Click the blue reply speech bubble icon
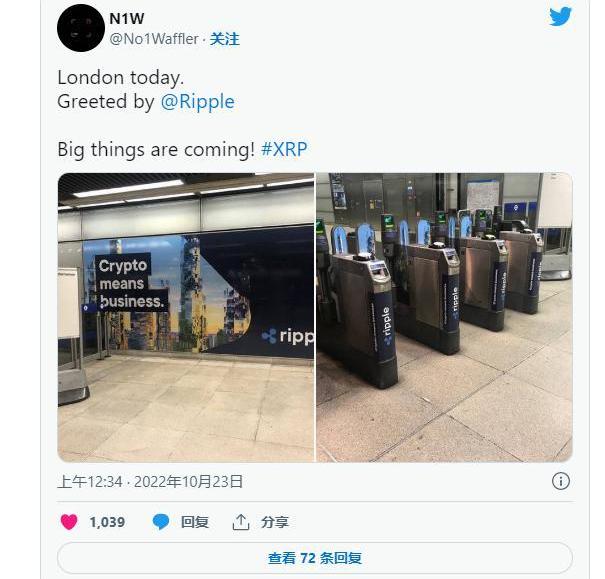 coord(161,522)
